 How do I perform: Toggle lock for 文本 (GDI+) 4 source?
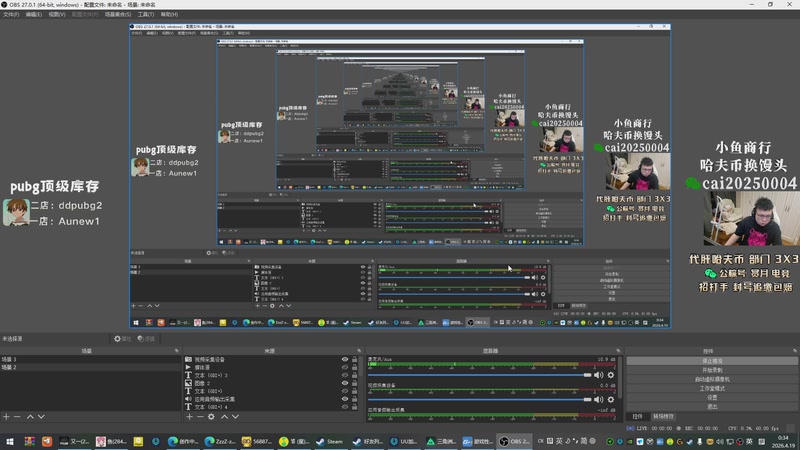[355, 407]
